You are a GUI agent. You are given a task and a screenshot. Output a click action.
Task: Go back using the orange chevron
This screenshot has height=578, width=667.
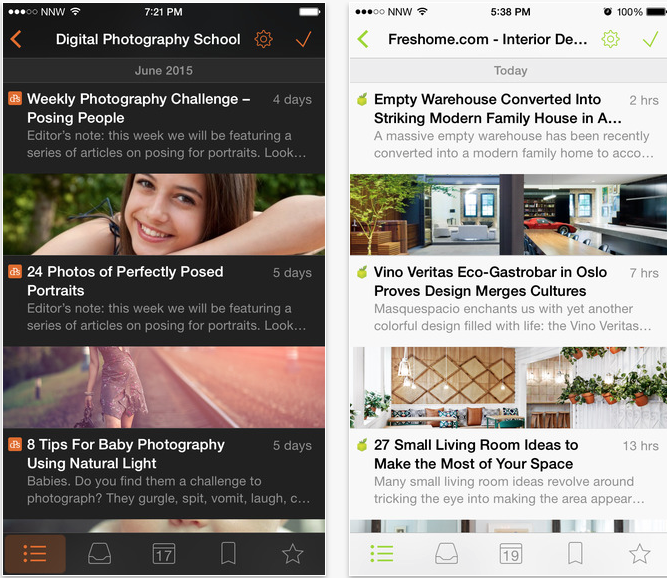tap(16, 39)
